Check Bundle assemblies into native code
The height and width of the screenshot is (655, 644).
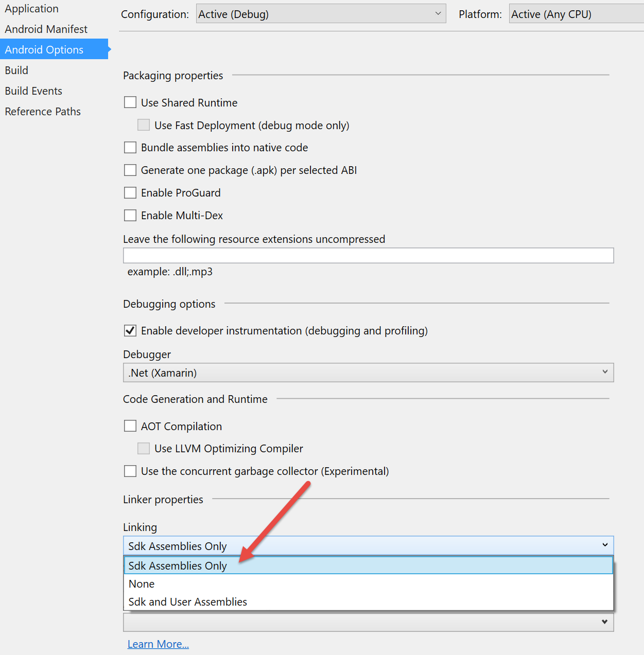[130, 148]
